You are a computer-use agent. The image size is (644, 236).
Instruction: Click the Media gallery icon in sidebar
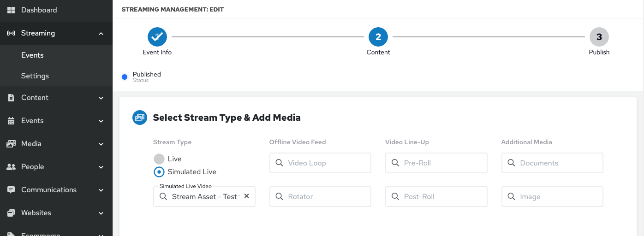[x=11, y=144]
